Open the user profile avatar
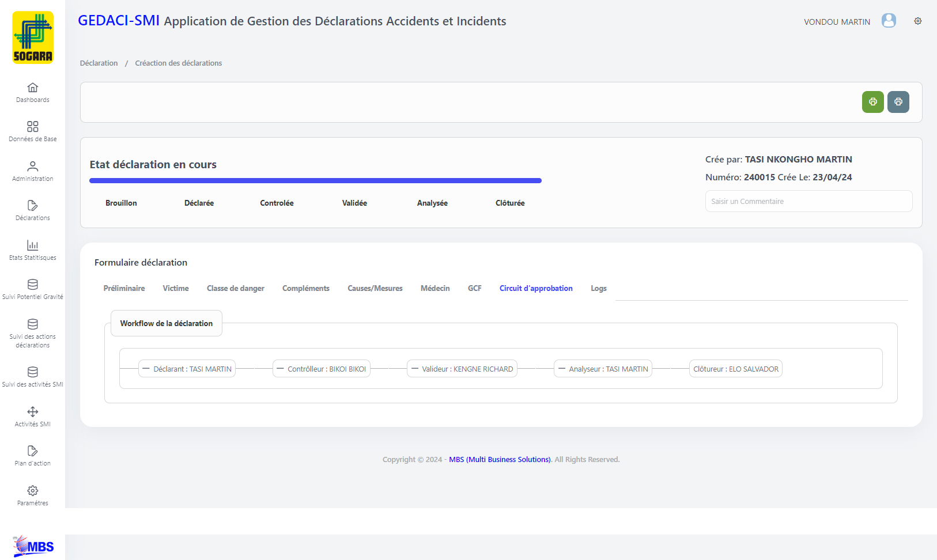 pyautogui.click(x=889, y=21)
